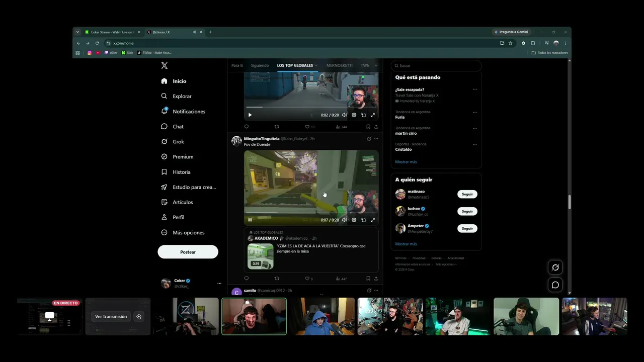Mute the Pov de Duende video

[344, 220]
